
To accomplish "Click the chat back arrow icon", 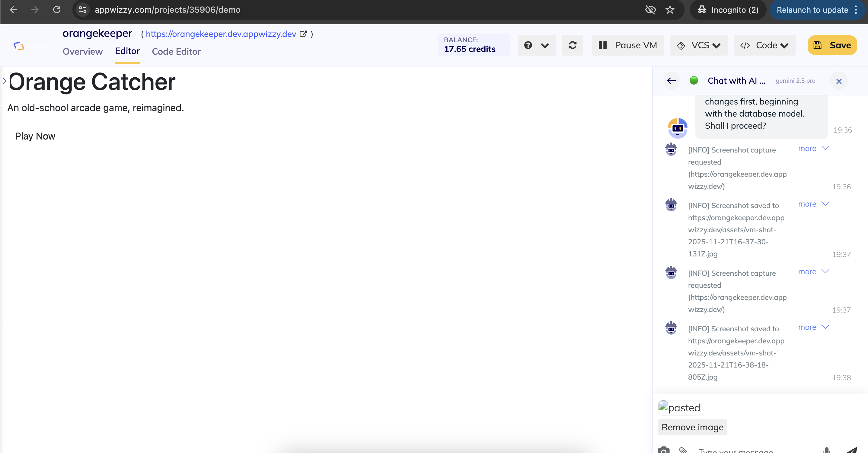I will [672, 81].
